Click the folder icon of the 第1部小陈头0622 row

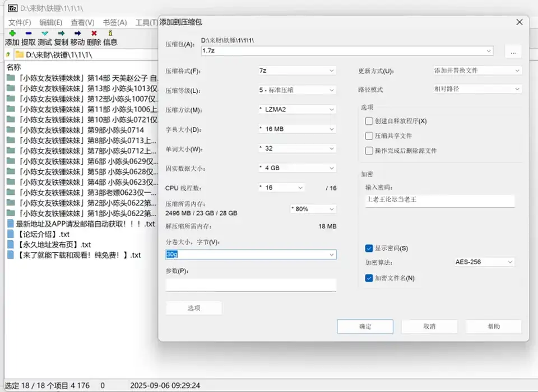(11, 213)
